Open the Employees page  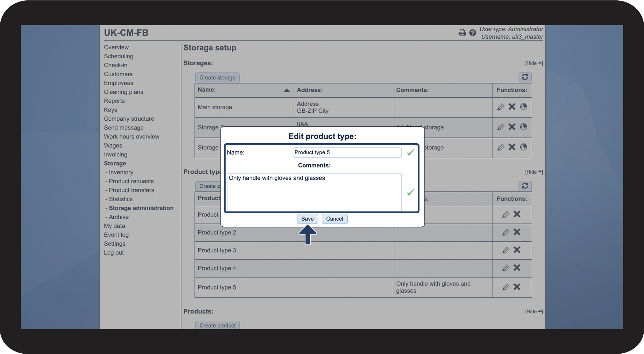(118, 83)
